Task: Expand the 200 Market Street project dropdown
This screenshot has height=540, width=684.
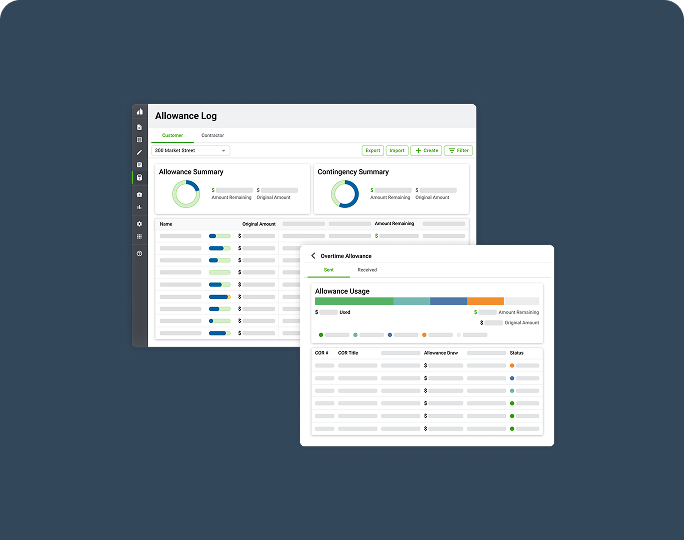Action: pos(191,150)
